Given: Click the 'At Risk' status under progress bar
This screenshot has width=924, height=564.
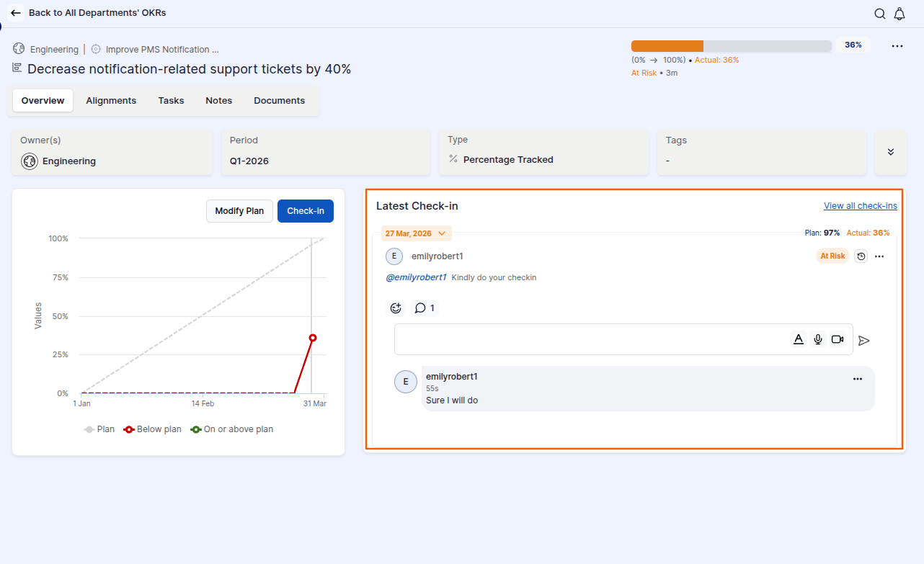Looking at the screenshot, I should pyautogui.click(x=644, y=73).
